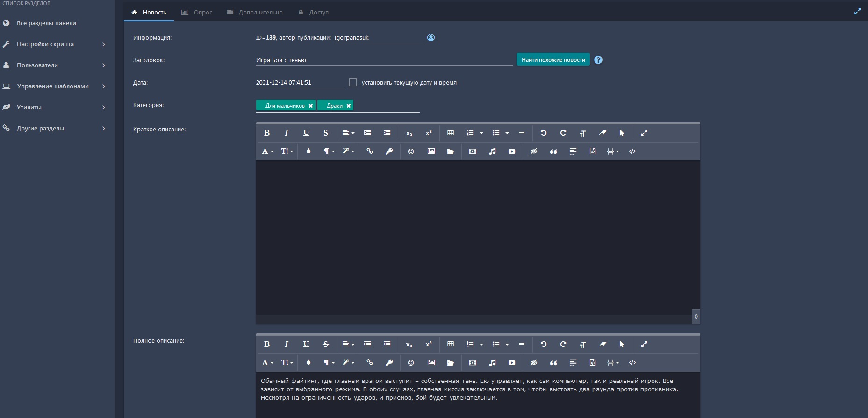Switch to the Опрос tab
Image resolution: width=868 pixels, height=418 pixels.
(x=197, y=12)
